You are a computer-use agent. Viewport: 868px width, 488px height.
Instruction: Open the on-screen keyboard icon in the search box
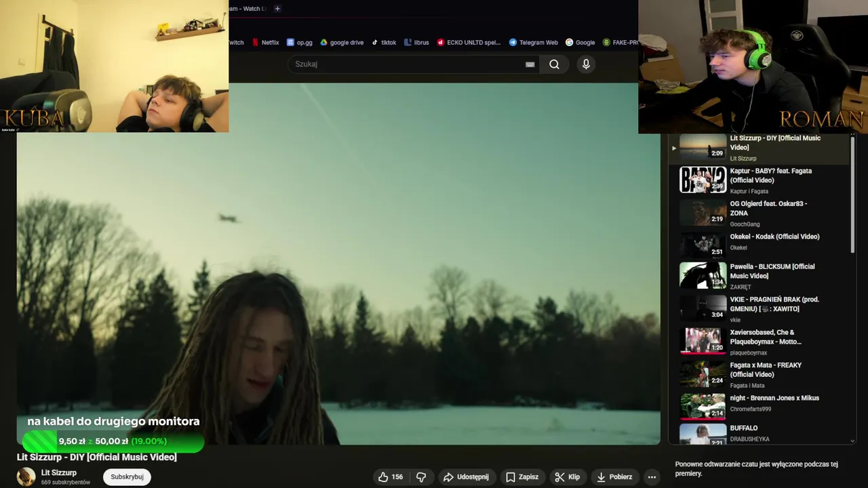pos(530,64)
